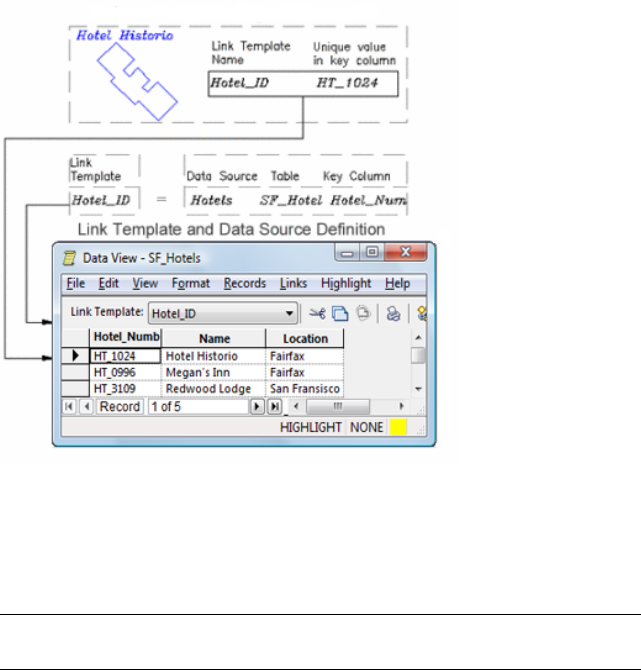The width and height of the screenshot is (641, 670).
Task: Click the window's bottom-right resize grip
Action: tap(422, 430)
